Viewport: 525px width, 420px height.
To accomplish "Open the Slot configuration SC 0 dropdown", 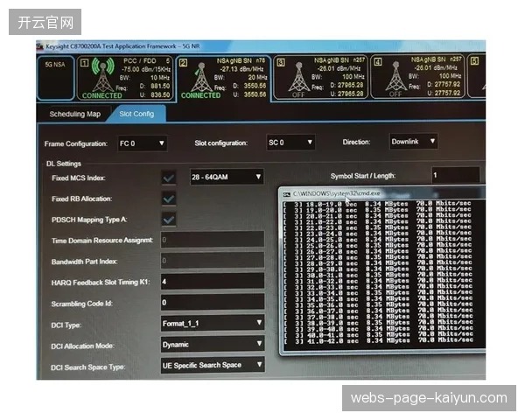I will point(290,143).
